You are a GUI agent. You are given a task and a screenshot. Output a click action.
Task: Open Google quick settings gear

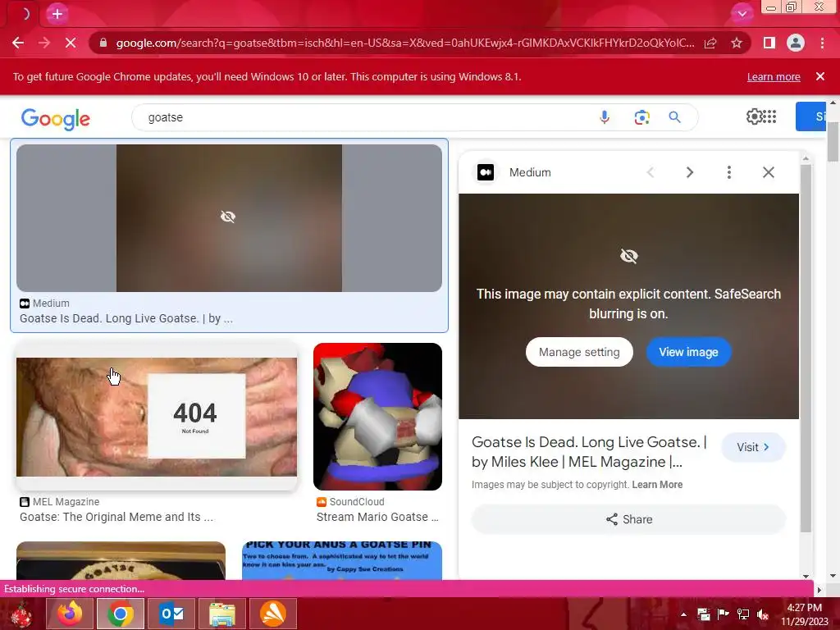pyautogui.click(x=754, y=116)
